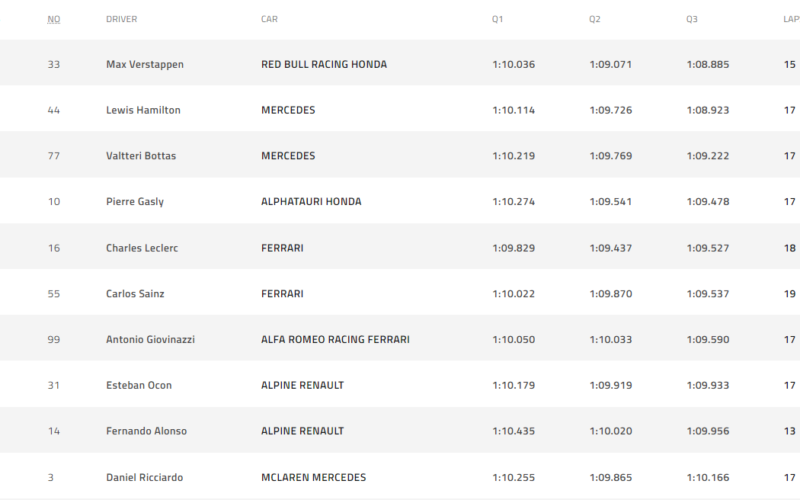Select Valtteri Bottas name
This screenshot has height=500, width=800.
pos(141,156)
